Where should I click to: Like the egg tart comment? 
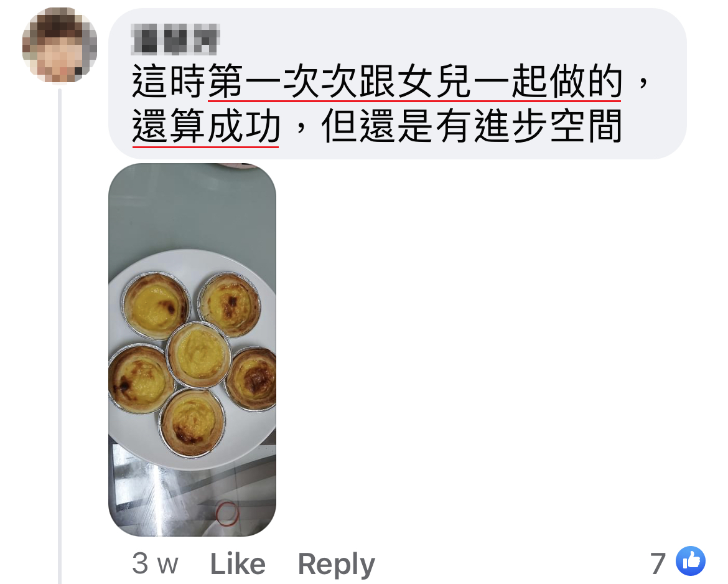[238, 564]
